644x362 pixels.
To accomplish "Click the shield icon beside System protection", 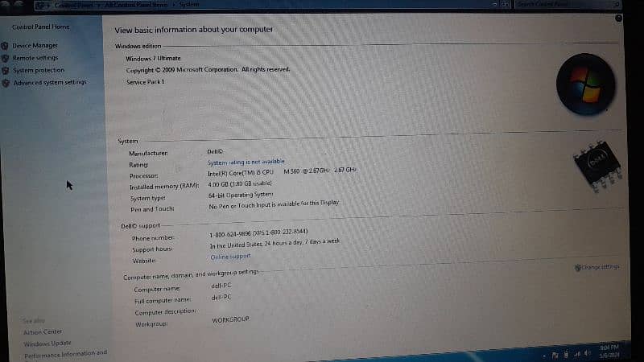I will pyautogui.click(x=6, y=71).
